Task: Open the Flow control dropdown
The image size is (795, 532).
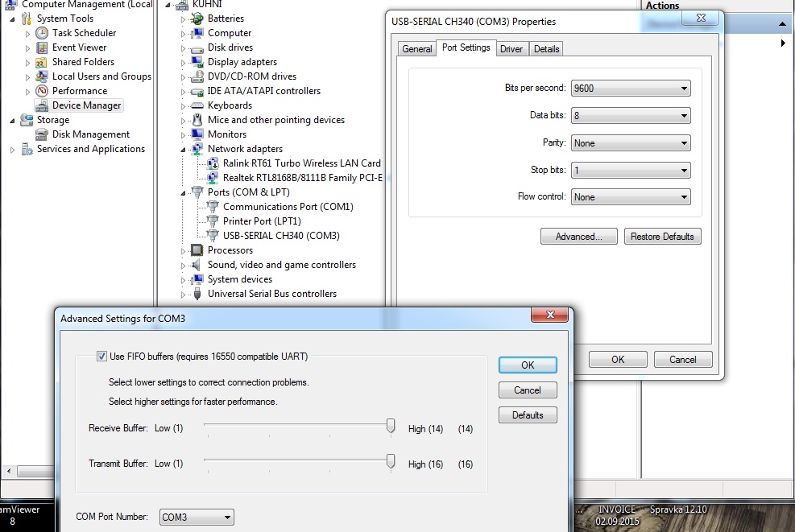Action: point(630,197)
